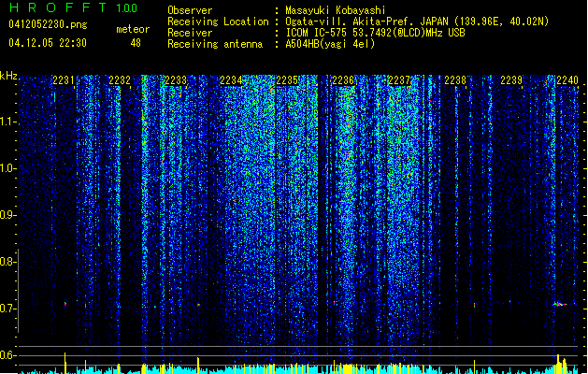Click the 2232 time marker
This screenshot has width=588, height=374.
point(120,80)
